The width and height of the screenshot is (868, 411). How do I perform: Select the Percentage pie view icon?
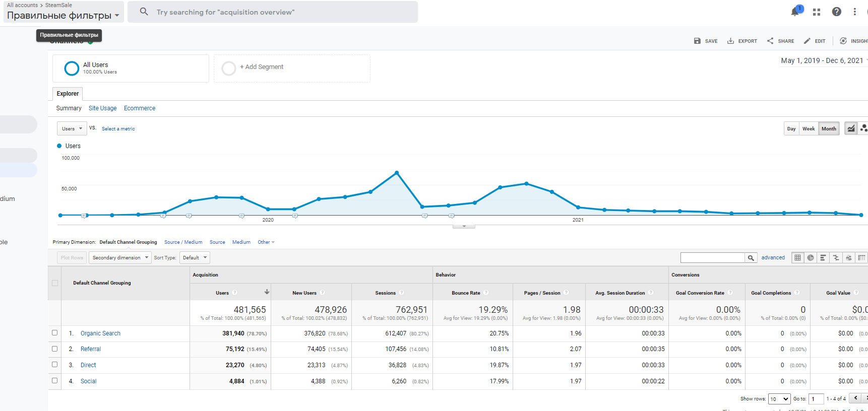(811, 258)
